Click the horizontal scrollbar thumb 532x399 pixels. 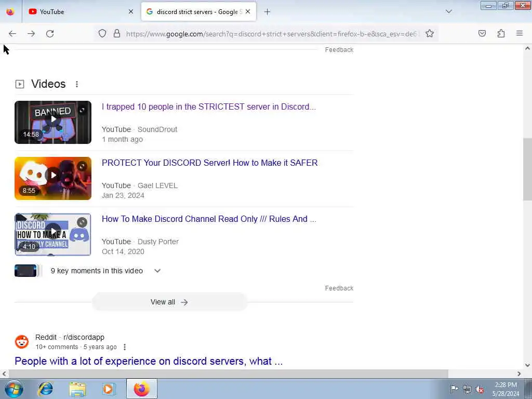point(229,374)
